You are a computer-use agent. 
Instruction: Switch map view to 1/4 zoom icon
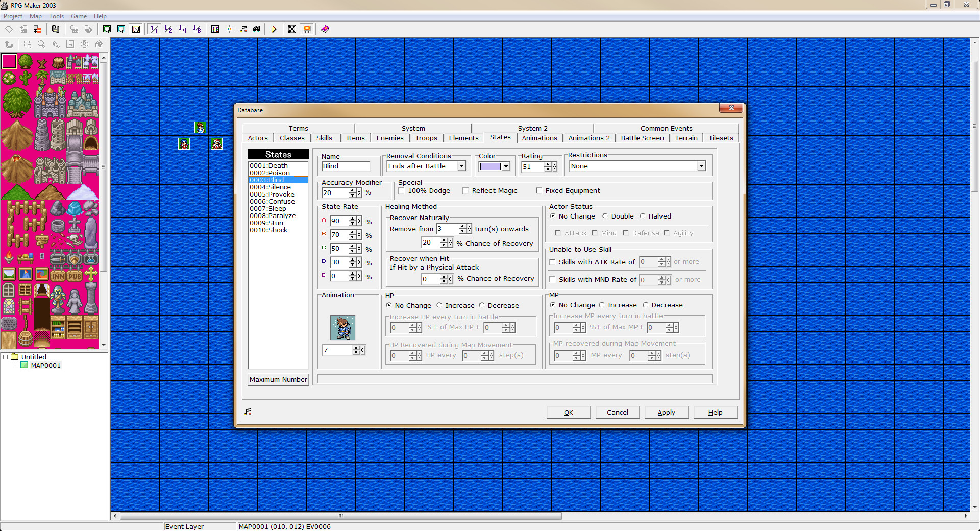(183, 29)
